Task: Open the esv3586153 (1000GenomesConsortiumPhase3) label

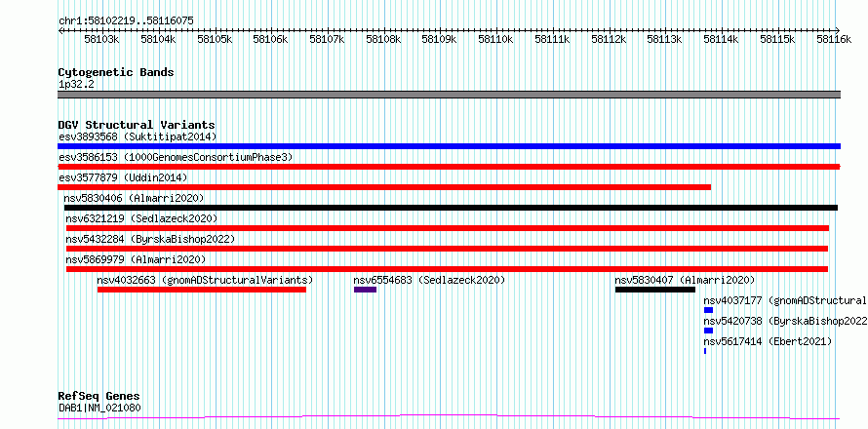Action: pyautogui.click(x=176, y=157)
